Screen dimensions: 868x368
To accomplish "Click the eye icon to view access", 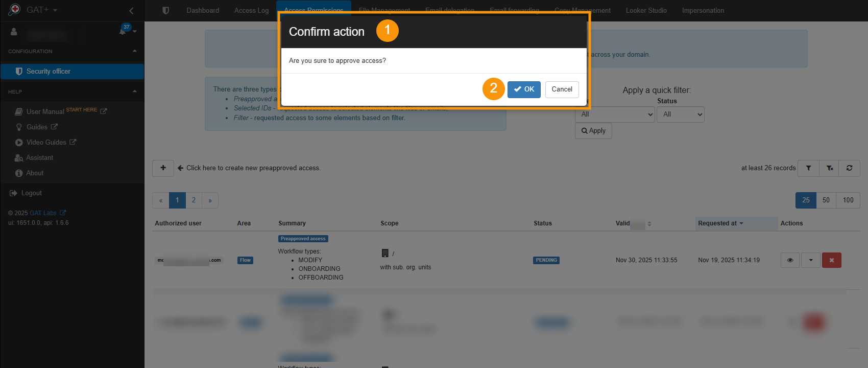I will click(x=790, y=260).
